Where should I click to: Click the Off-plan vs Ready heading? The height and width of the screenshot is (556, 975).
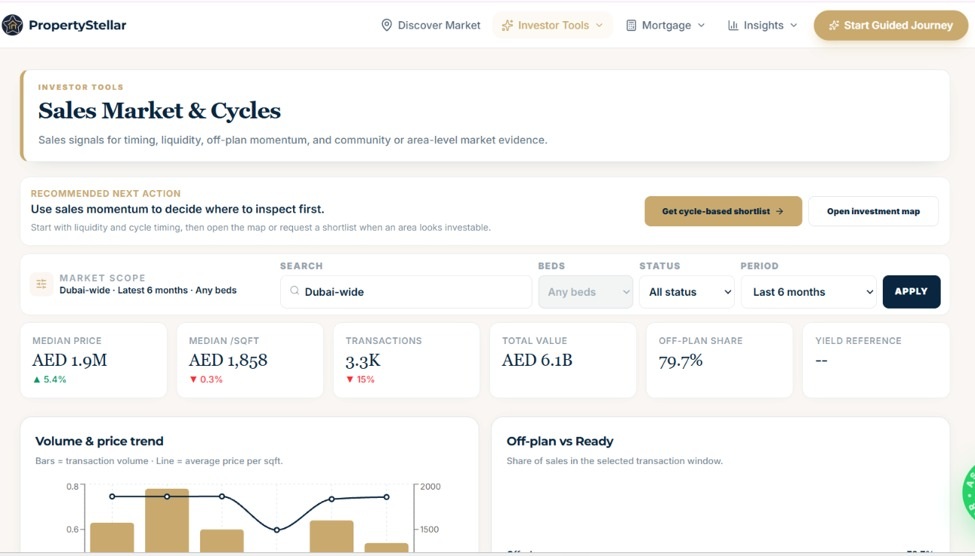[560, 441]
